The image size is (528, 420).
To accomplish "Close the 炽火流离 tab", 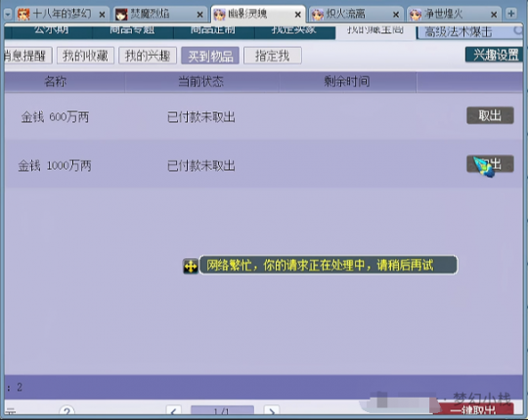I will (396, 15).
